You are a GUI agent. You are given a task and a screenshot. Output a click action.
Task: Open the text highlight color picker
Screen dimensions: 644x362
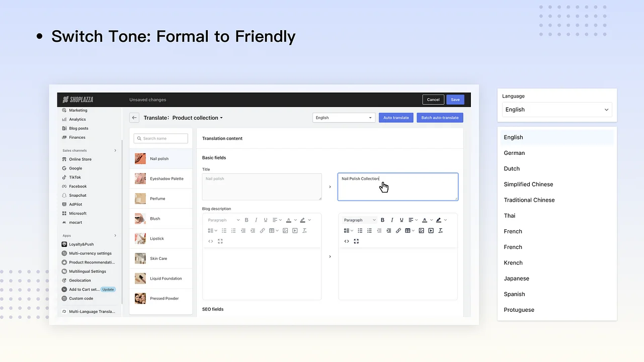pyautogui.click(x=439, y=220)
